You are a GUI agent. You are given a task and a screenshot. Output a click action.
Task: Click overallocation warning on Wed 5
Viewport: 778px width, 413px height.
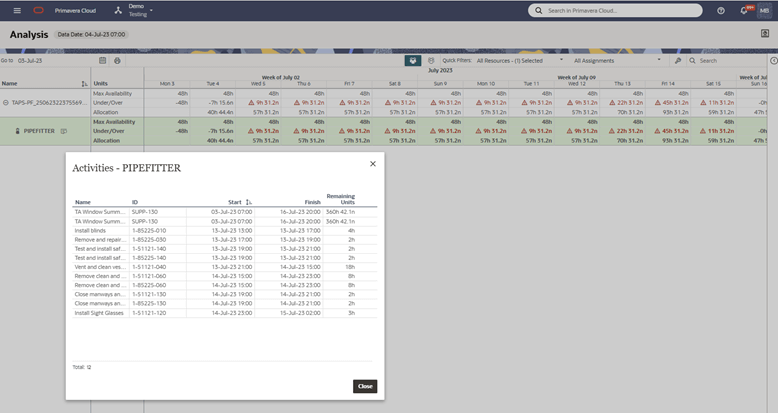pyautogui.click(x=251, y=103)
